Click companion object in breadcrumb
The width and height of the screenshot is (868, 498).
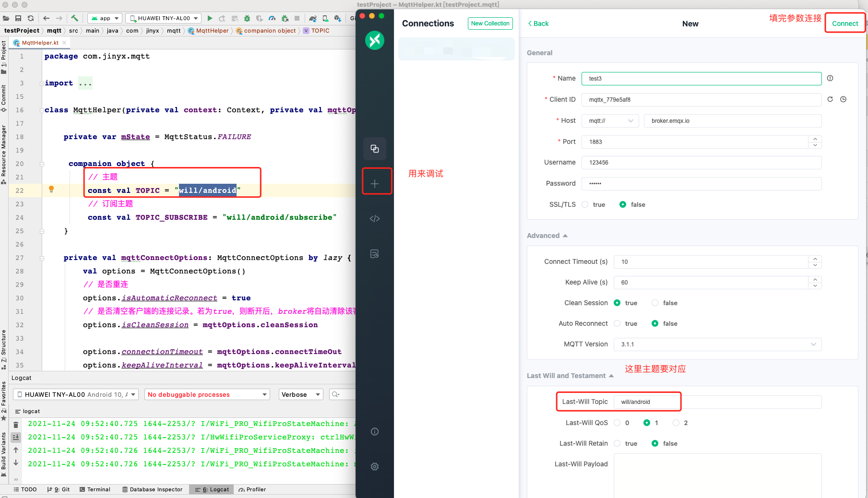click(266, 31)
